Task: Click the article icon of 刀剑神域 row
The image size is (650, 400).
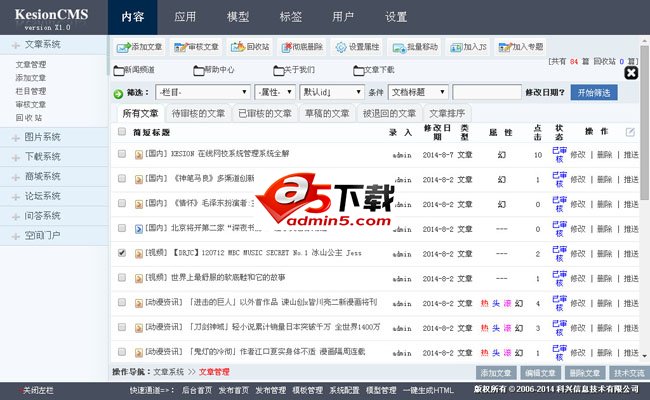Action: click(x=139, y=328)
